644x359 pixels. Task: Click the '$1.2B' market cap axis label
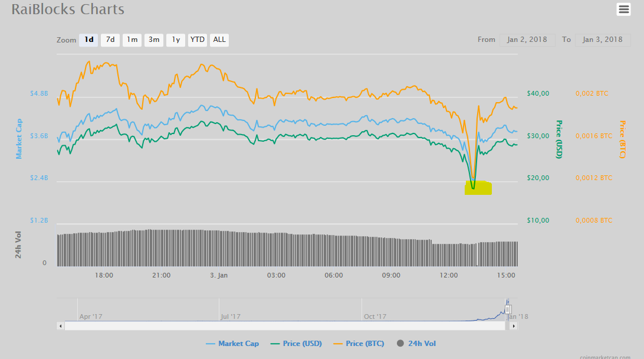click(39, 220)
